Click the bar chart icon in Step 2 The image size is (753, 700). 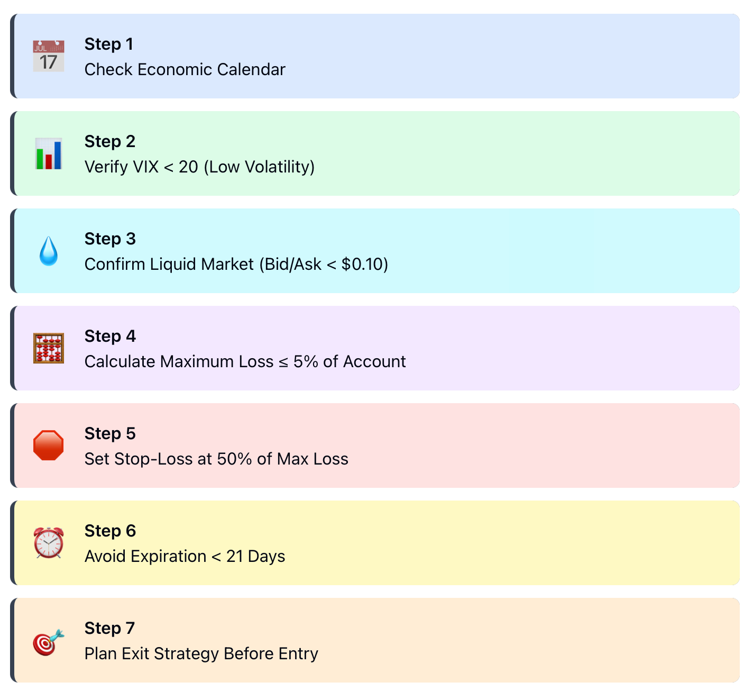point(49,153)
